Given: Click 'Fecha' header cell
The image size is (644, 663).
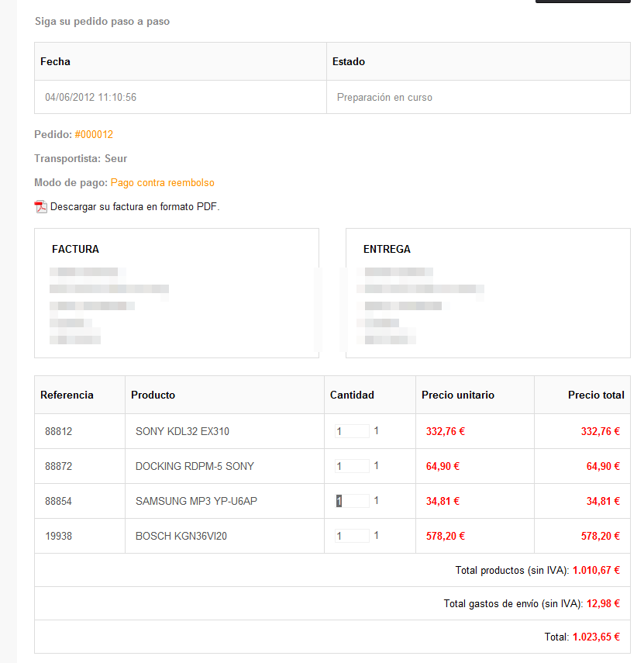Looking at the screenshot, I should pyautogui.click(x=181, y=61).
